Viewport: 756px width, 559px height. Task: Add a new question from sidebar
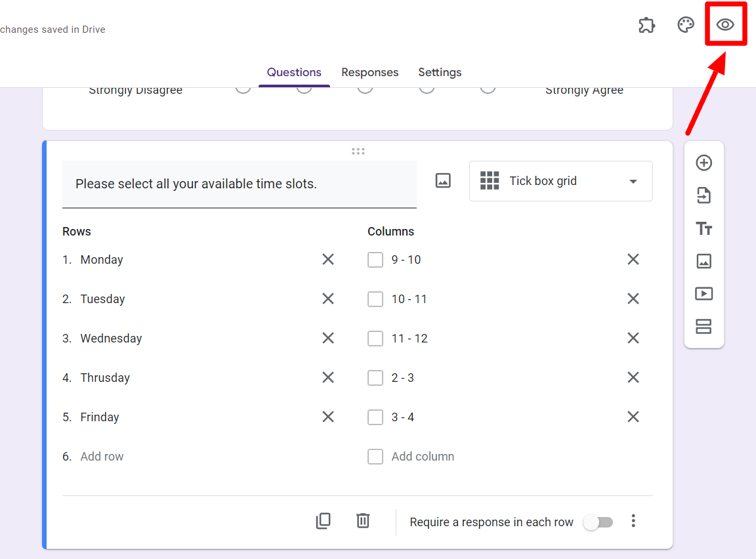tap(703, 163)
